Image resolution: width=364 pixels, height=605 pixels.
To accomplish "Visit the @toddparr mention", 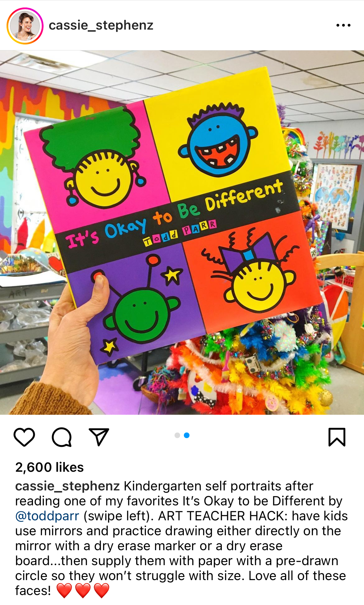I will (x=47, y=516).
